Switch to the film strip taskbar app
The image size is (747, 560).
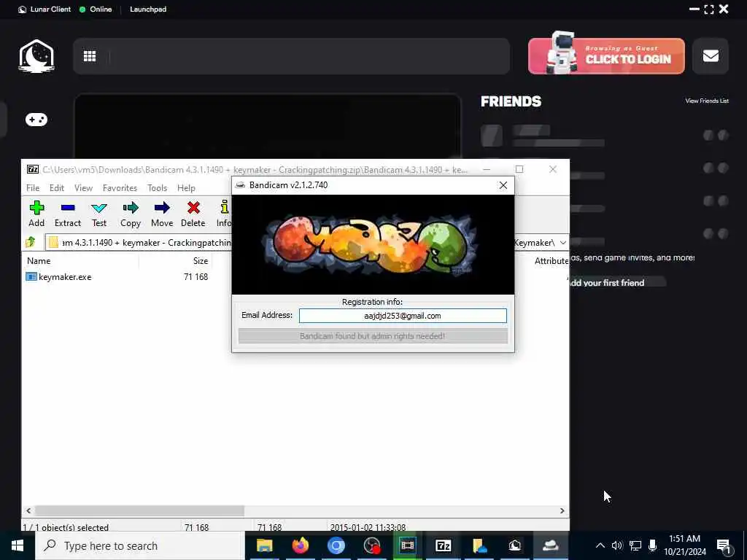click(x=407, y=545)
